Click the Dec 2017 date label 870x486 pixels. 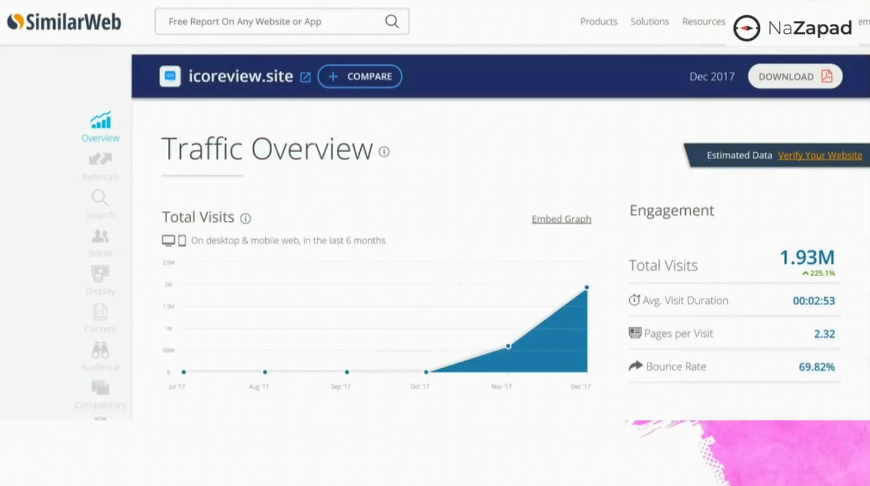coord(712,77)
